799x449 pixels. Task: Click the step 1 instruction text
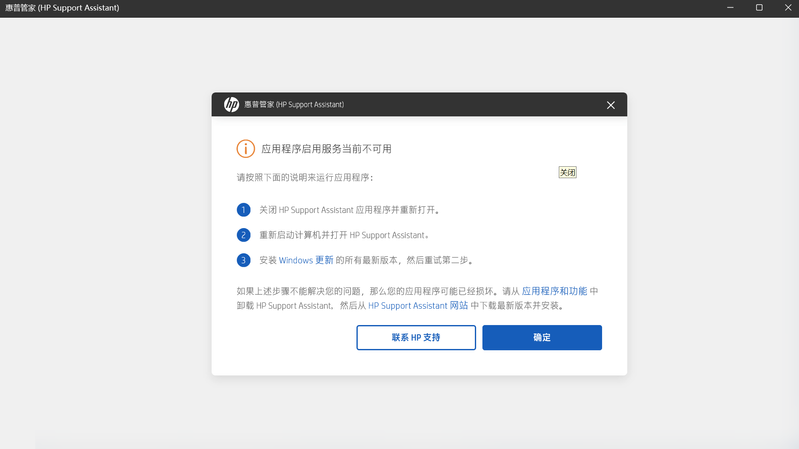(349, 211)
